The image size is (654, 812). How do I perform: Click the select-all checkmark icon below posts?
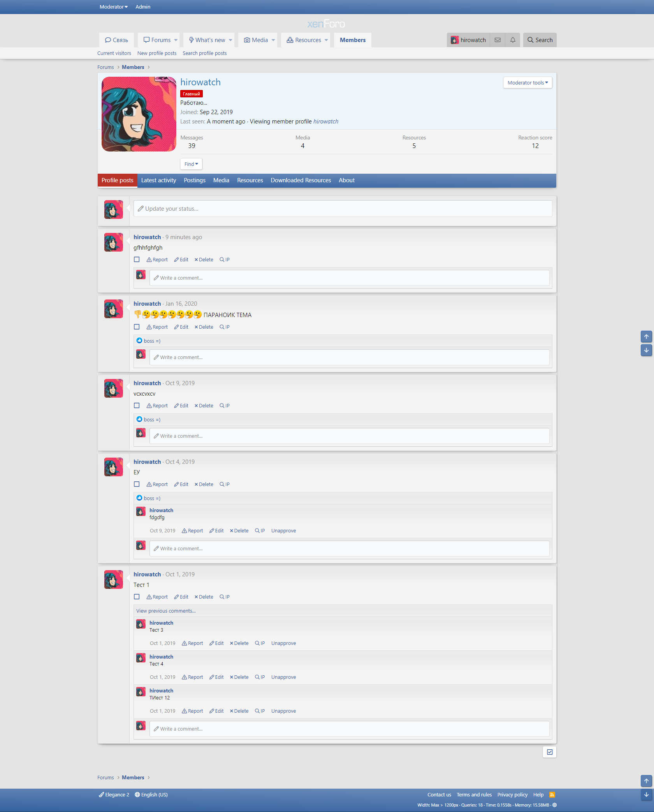(549, 752)
